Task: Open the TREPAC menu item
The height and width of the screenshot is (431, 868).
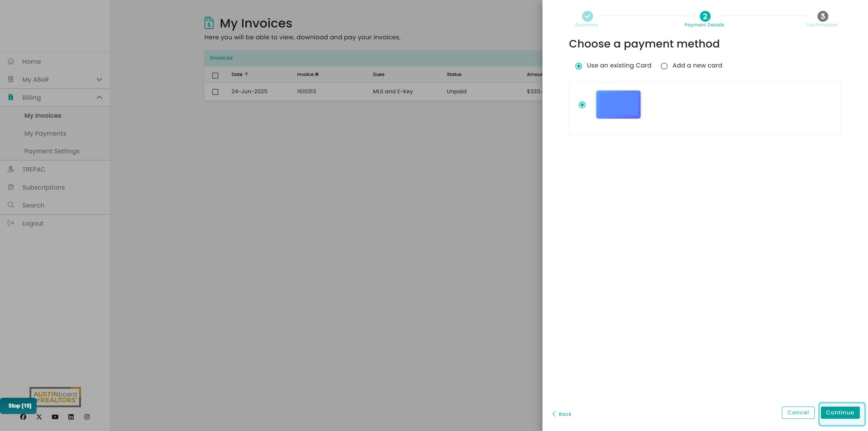Action: click(x=34, y=169)
